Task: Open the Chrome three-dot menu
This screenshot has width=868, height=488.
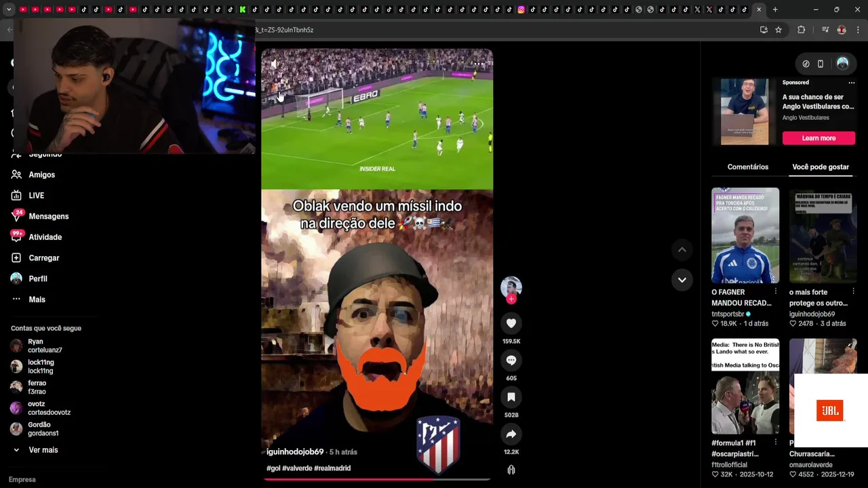Action: point(858,30)
